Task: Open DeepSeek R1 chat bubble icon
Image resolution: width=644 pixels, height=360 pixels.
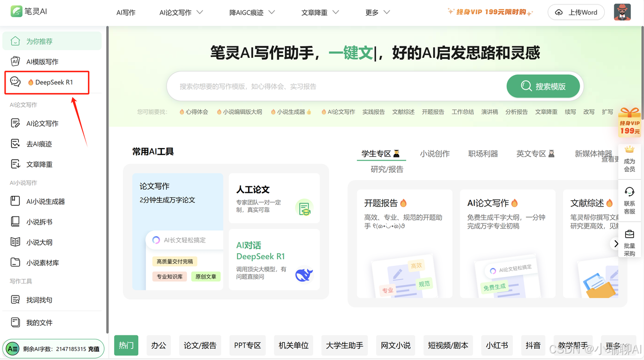Action: [16, 82]
